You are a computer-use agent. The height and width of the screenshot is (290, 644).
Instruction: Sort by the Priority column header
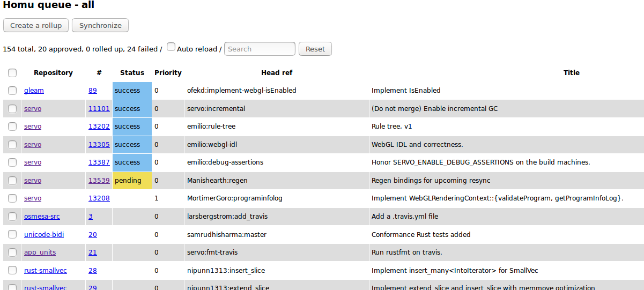pos(168,73)
